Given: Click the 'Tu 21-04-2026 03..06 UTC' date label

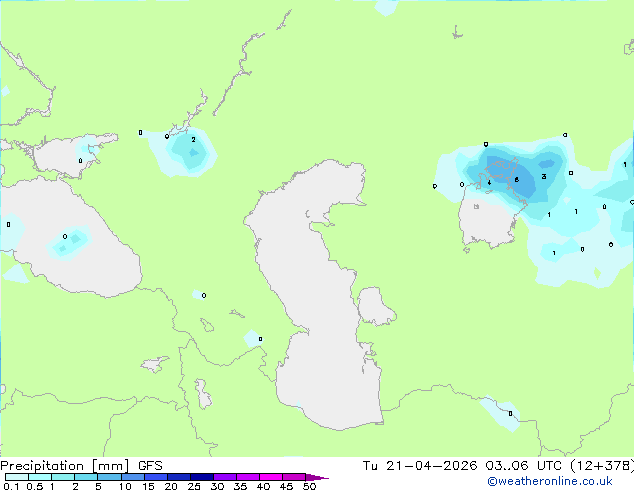Looking at the screenshot, I should (462, 466).
